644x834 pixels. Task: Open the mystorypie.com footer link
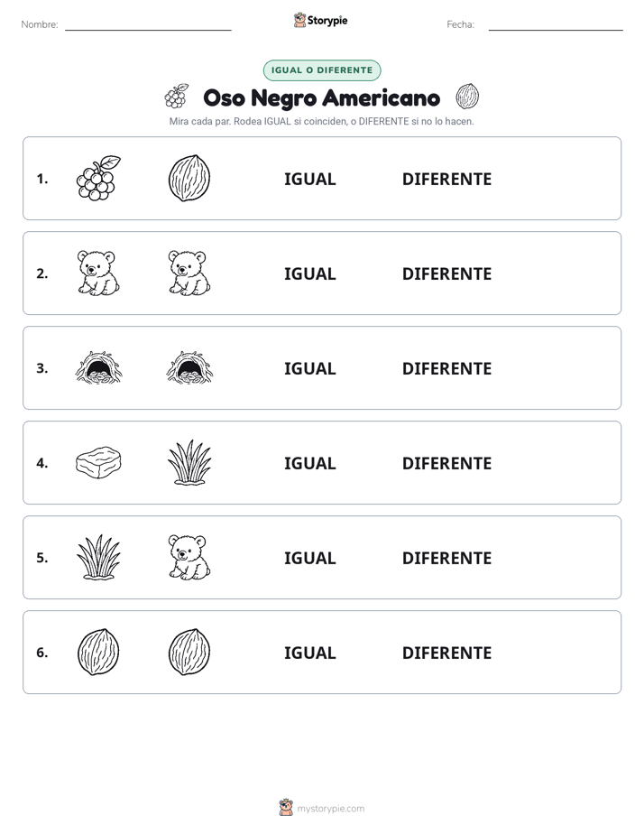(322, 808)
